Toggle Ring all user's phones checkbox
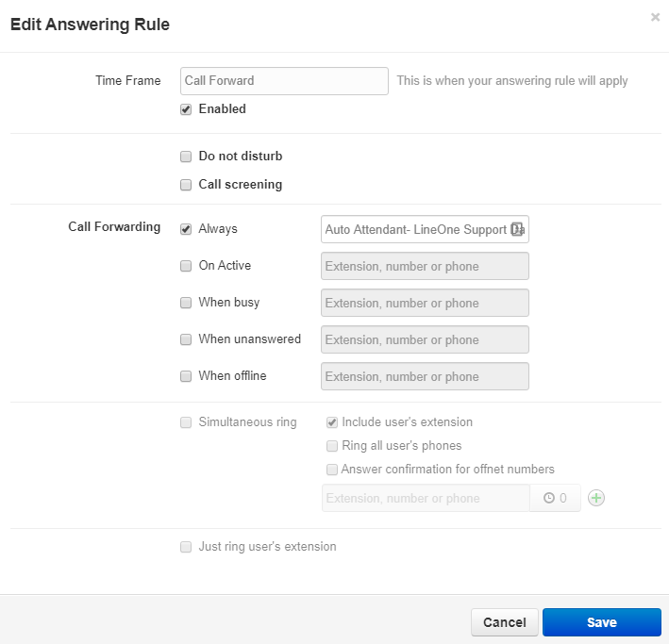The height and width of the screenshot is (644, 669). 332,446
